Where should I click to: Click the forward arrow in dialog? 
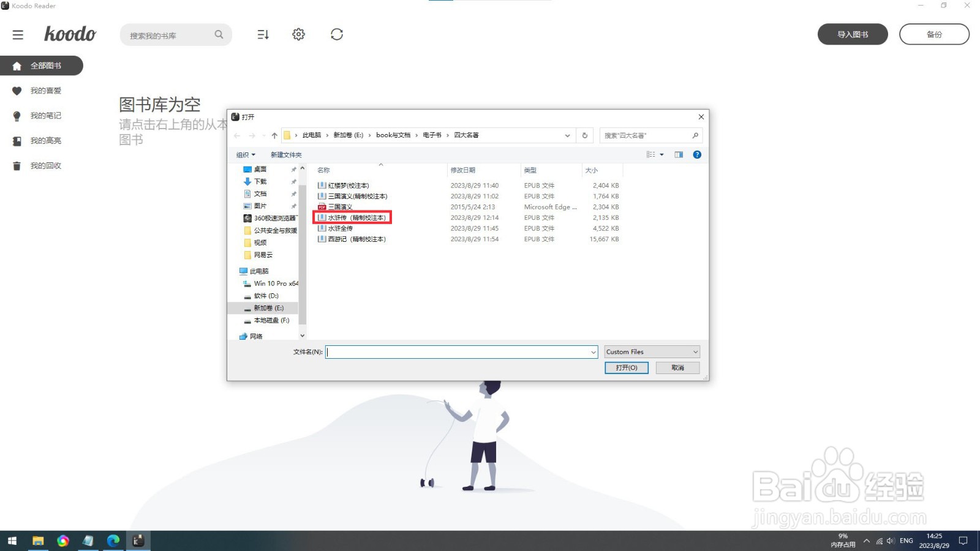click(252, 135)
